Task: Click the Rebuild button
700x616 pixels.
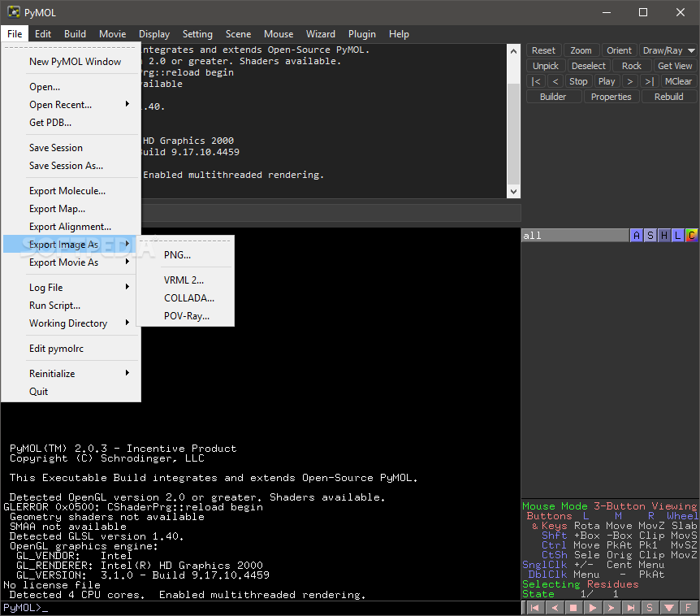Action: click(669, 97)
